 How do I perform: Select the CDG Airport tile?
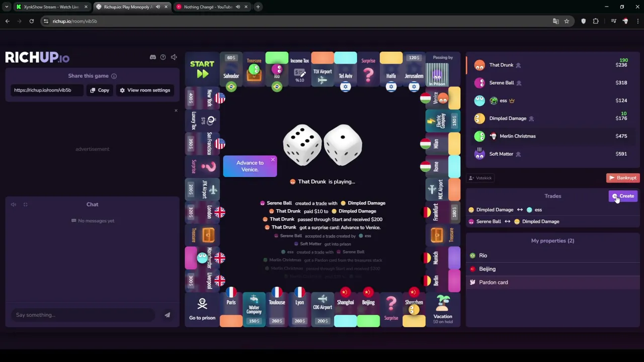pyautogui.click(x=323, y=310)
